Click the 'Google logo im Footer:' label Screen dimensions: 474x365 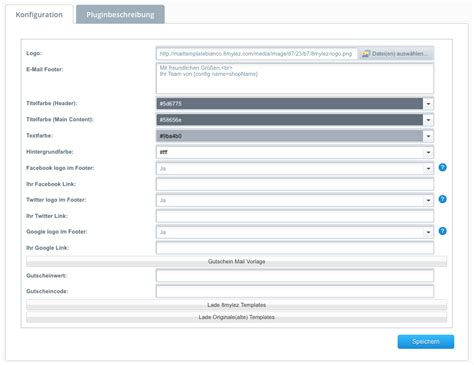(x=57, y=232)
